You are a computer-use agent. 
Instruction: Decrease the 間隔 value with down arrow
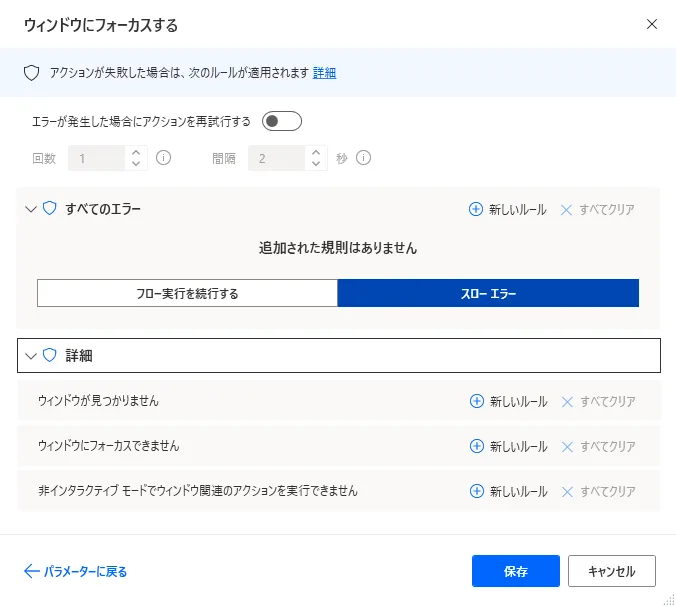[x=316, y=164]
